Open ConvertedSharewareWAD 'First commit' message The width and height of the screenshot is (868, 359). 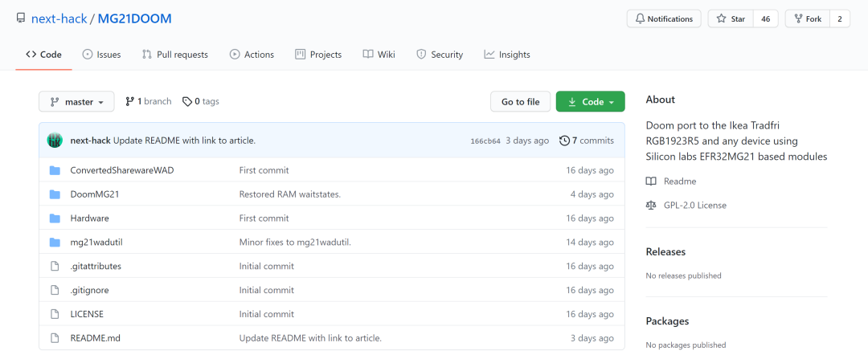pos(264,170)
